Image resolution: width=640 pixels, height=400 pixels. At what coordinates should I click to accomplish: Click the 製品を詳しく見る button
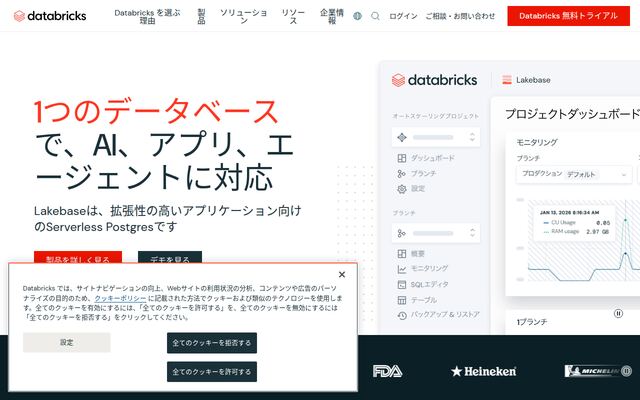[x=78, y=258]
